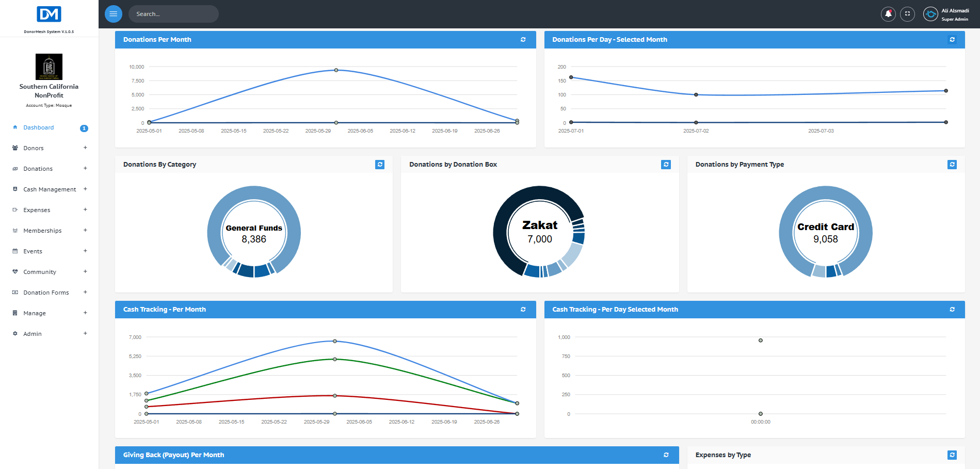Expand the Memberships plus sign

click(x=85, y=230)
